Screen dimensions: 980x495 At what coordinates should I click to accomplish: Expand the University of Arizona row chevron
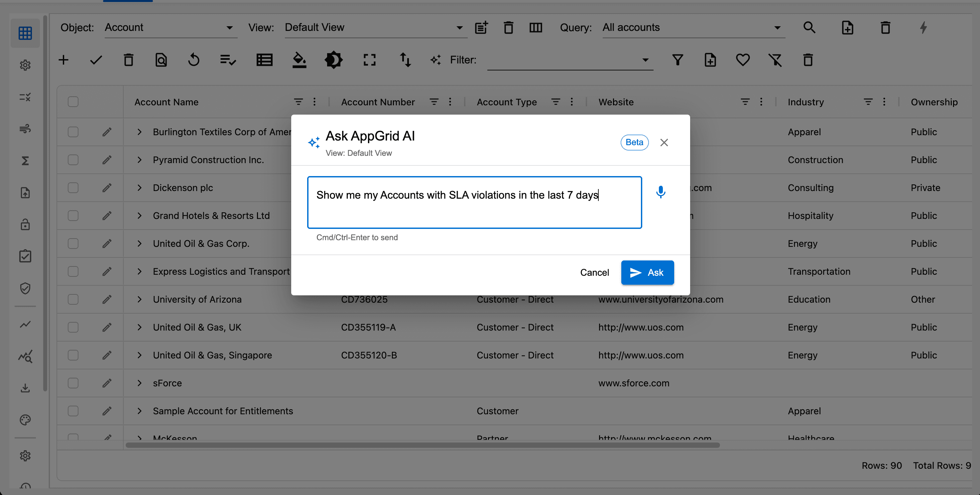pyautogui.click(x=140, y=299)
